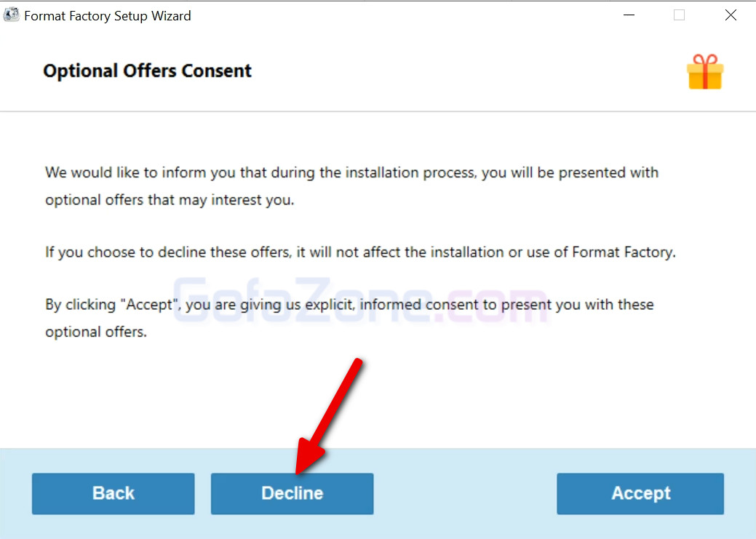Go Back to the previous wizard step
This screenshot has height=539, width=756.
click(x=113, y=493)
